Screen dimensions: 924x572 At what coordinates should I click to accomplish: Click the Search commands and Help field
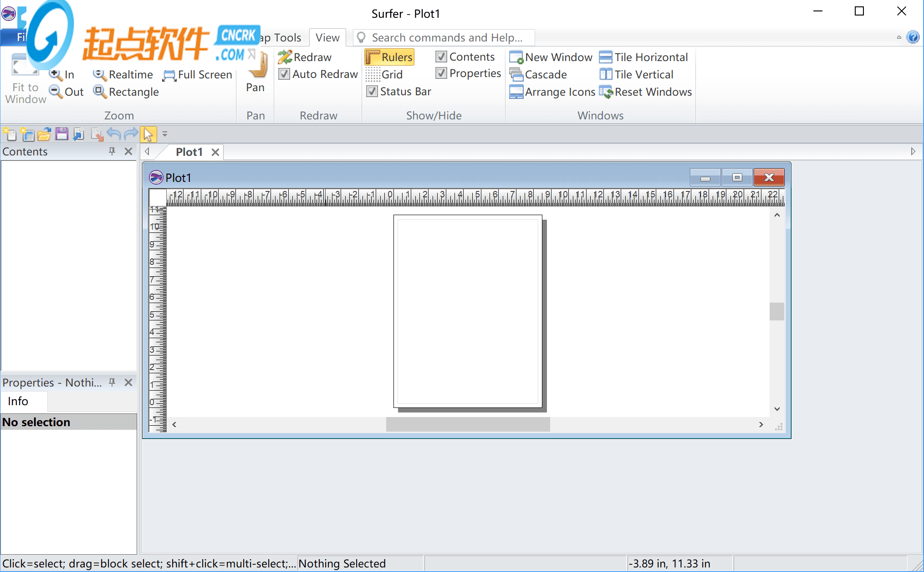tap(446, 37)
